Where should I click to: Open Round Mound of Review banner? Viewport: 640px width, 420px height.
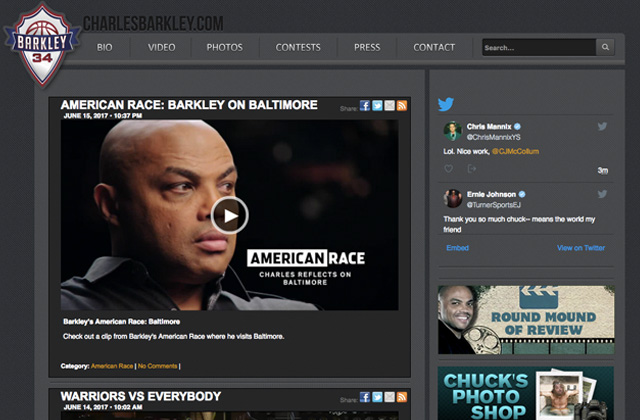(526, 320)
